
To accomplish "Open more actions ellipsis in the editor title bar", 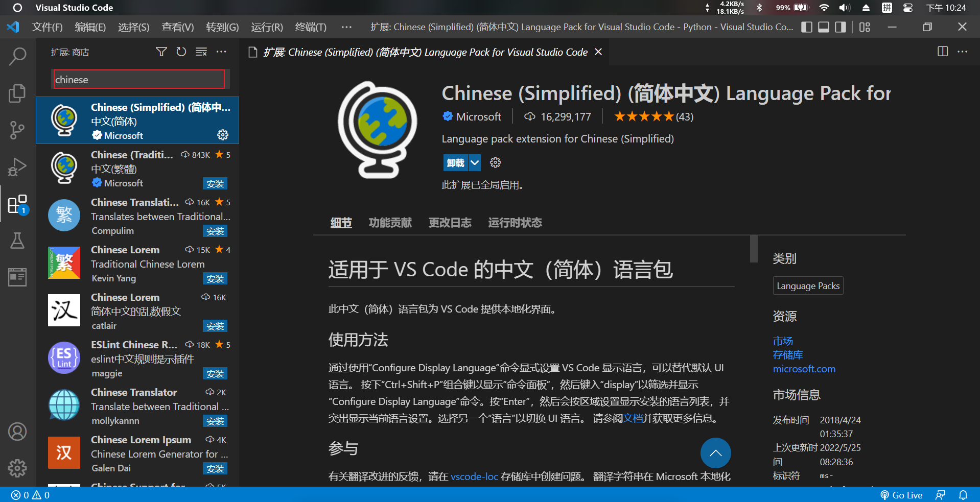I will coord(963,52).
